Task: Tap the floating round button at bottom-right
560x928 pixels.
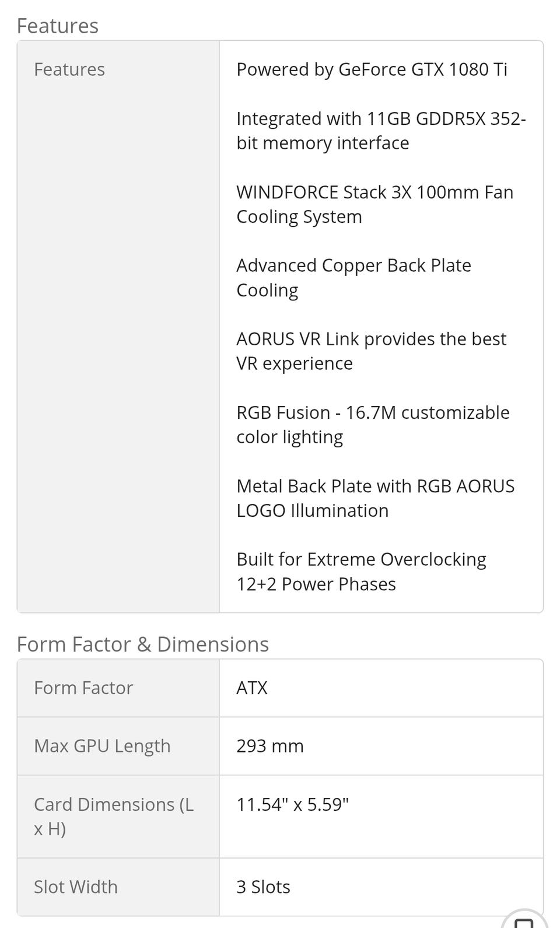Action: [526, 920]
